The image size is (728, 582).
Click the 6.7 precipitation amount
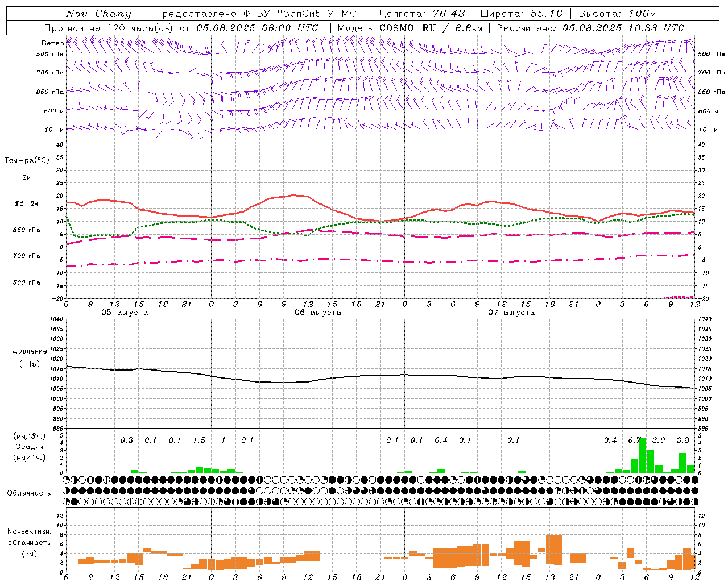[634, 440]
